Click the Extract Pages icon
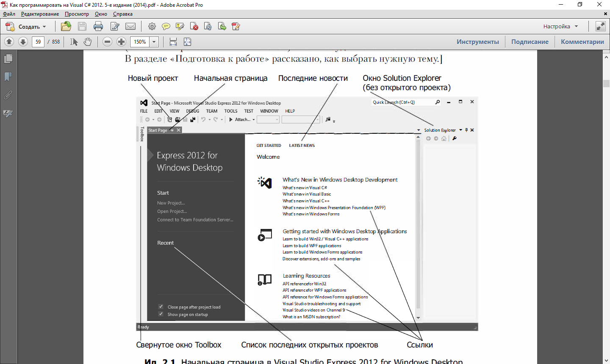Image resolution: width=610 pixels, height=364 pixels. (x=222, y=26)
